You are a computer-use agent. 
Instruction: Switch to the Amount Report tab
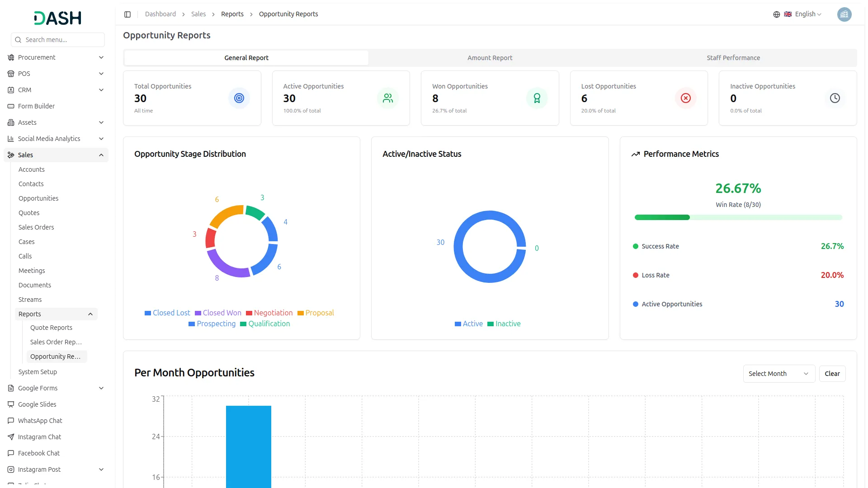pyautogui.click(x=490, y=58)
